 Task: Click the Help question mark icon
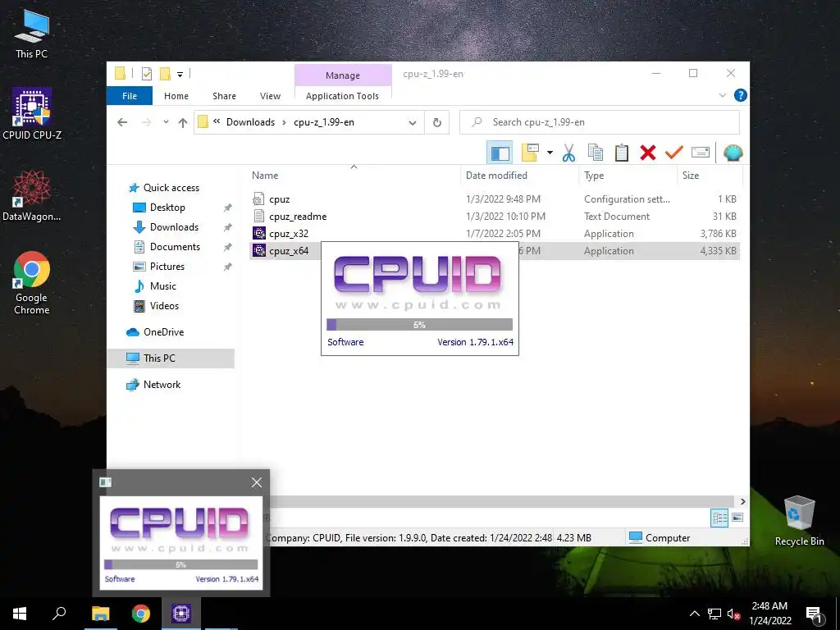coord(741,95)
